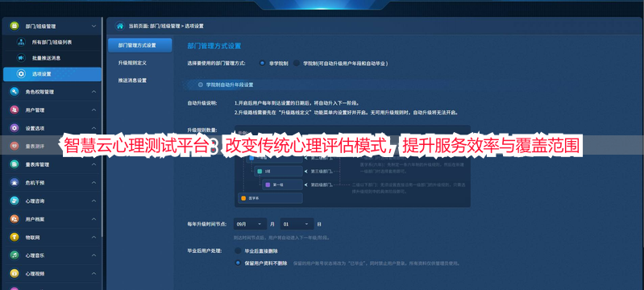The width and height of the screenshot is (644, 290).
Task: Click the 危机干预 alarm icon
Action: coord(15,183)
